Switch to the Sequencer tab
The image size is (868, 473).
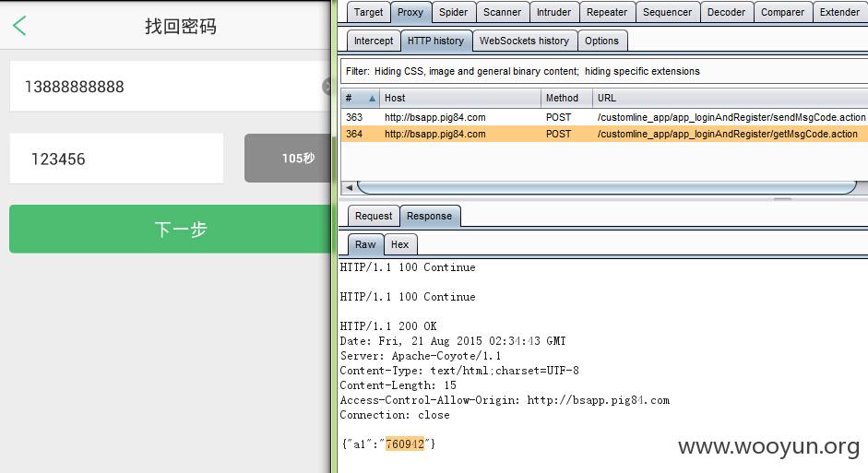click(x=667, y=12)
